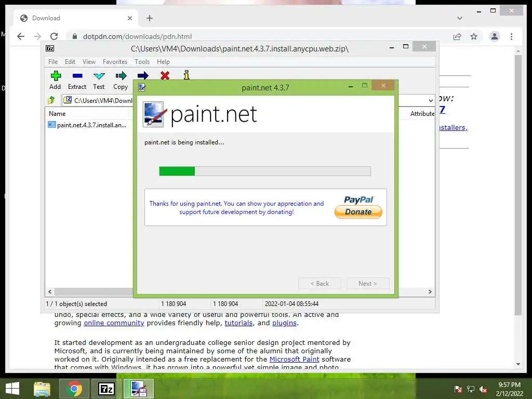
Task: Click '1 / 1 object(s) selected' status text
Action: pos(76,303)
